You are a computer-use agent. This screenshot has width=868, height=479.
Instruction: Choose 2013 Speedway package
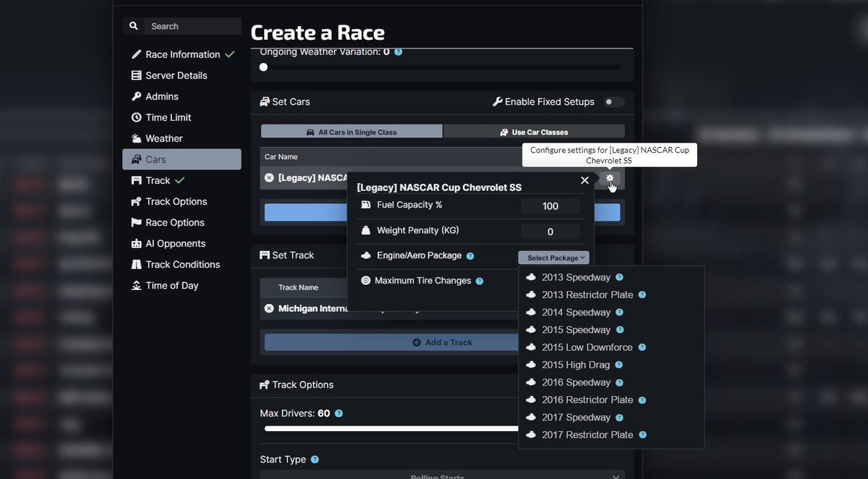576,277
